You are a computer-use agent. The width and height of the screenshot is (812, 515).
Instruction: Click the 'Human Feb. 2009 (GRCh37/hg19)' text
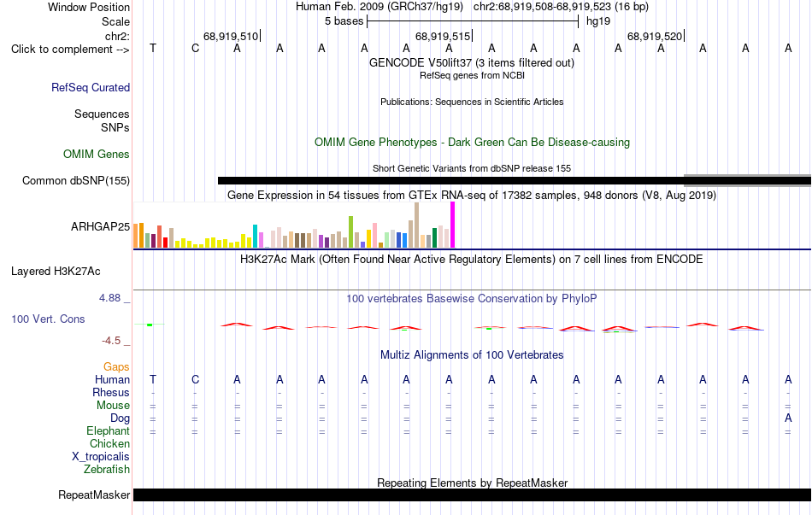[x=380, y=7]
